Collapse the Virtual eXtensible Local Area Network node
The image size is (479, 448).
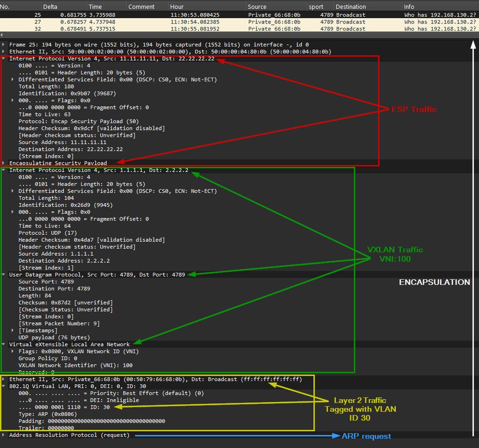3,344
